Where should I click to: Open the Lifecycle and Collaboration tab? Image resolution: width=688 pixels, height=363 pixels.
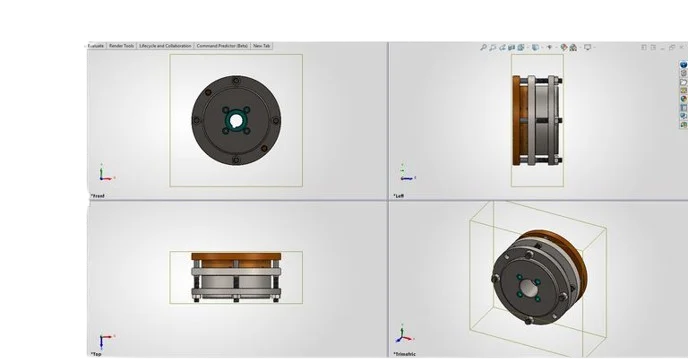pyautogui.click(x=165, y=46)
